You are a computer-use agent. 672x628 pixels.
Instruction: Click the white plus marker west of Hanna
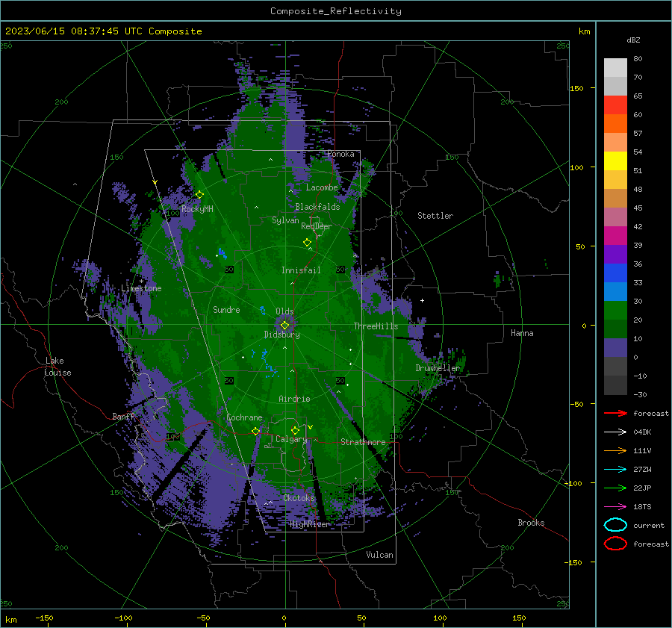[x=422, y=300]
